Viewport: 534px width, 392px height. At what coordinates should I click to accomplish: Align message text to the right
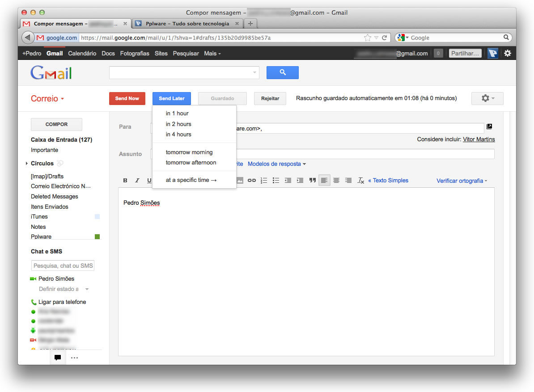click(x=348, y=180)
